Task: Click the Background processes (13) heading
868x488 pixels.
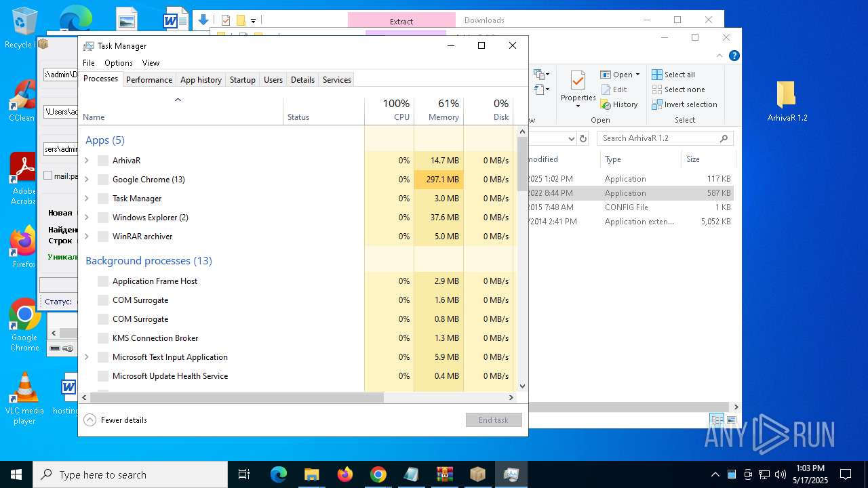Action: 149,261
